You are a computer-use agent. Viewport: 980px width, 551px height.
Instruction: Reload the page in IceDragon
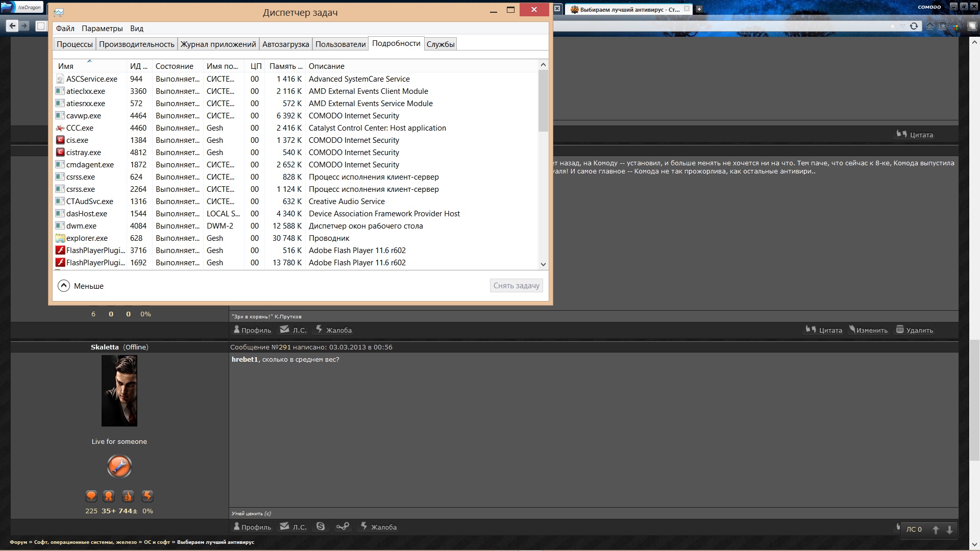tap(914, 26)
